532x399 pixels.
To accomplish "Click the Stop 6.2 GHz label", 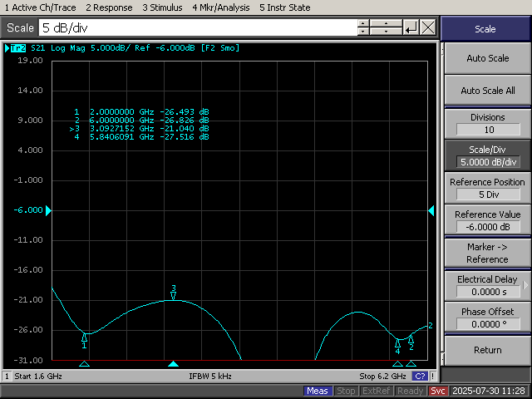I will pos(382,377).
